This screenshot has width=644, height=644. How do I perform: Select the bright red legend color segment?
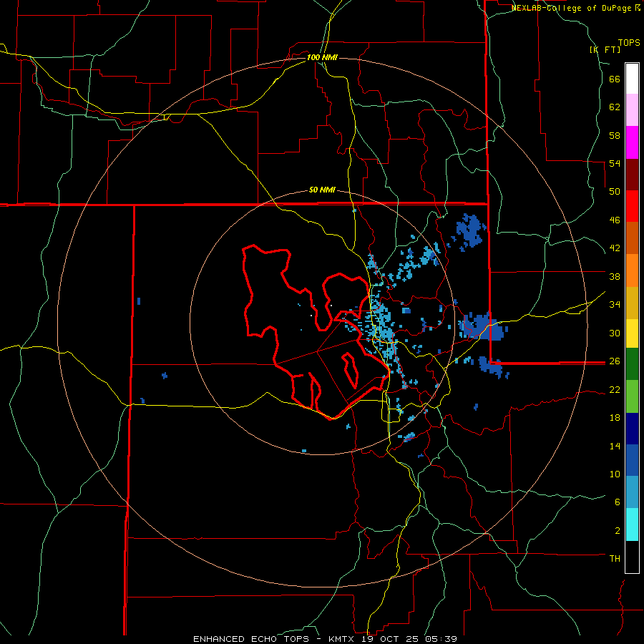coord(632,206)
